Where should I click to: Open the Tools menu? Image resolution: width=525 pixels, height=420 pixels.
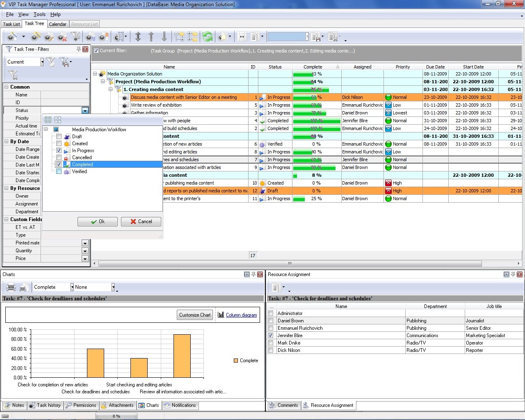[39, 14]
